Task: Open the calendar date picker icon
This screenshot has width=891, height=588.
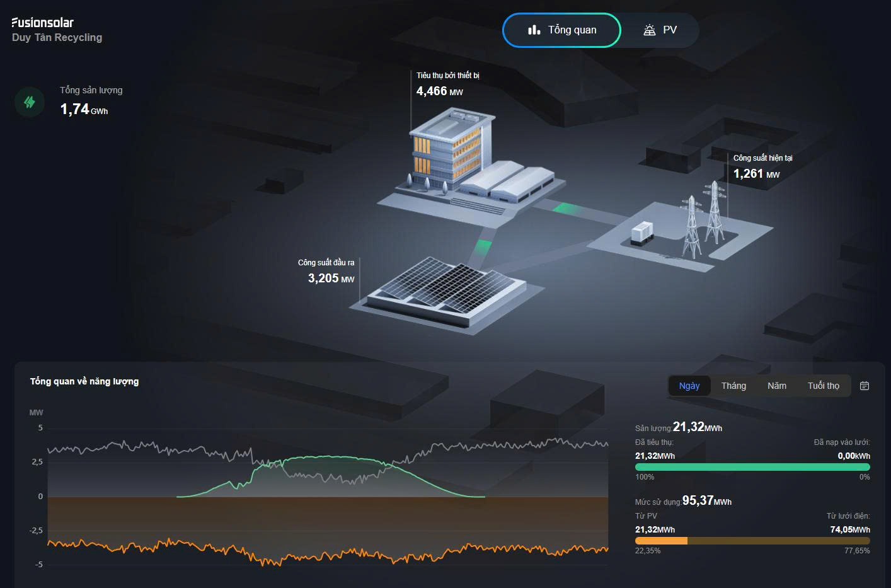Action: pyautogui.click(x=865, y=386)
